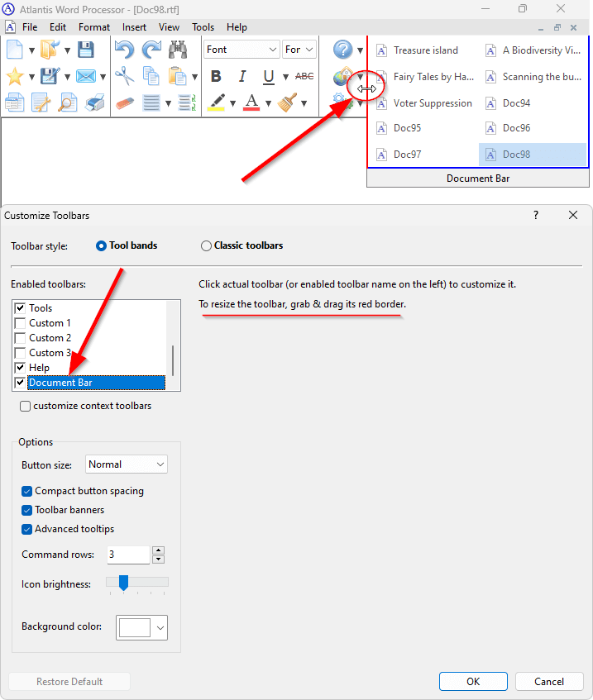Increase Command rows with up arrow

[159, 550]
